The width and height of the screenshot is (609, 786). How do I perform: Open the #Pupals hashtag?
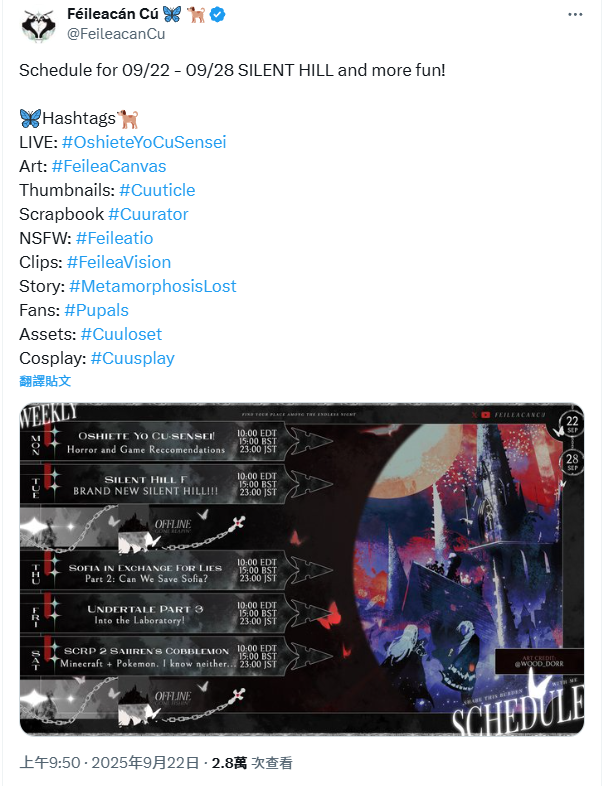[x=96, y=310]
